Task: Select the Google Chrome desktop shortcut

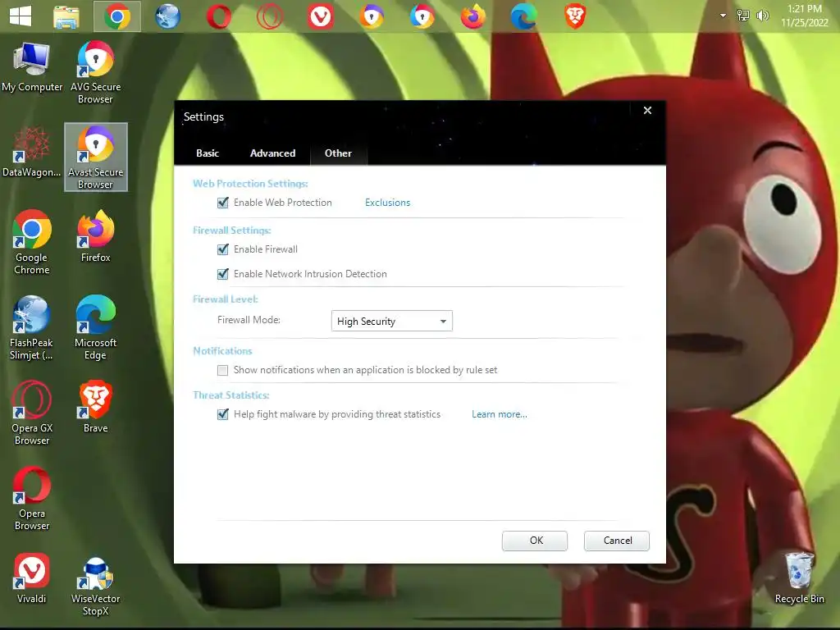Action: point(32,243)
